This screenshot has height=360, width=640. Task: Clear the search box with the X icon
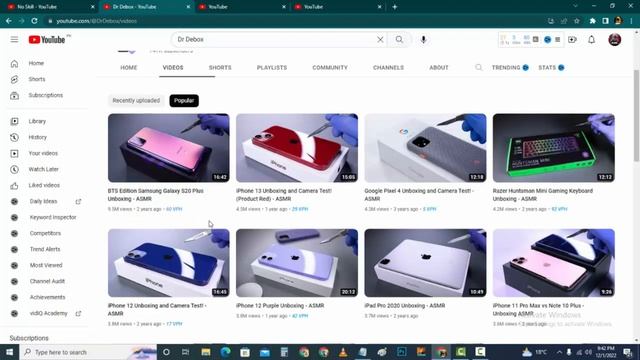pyautogui.click(x=380, y=40)
